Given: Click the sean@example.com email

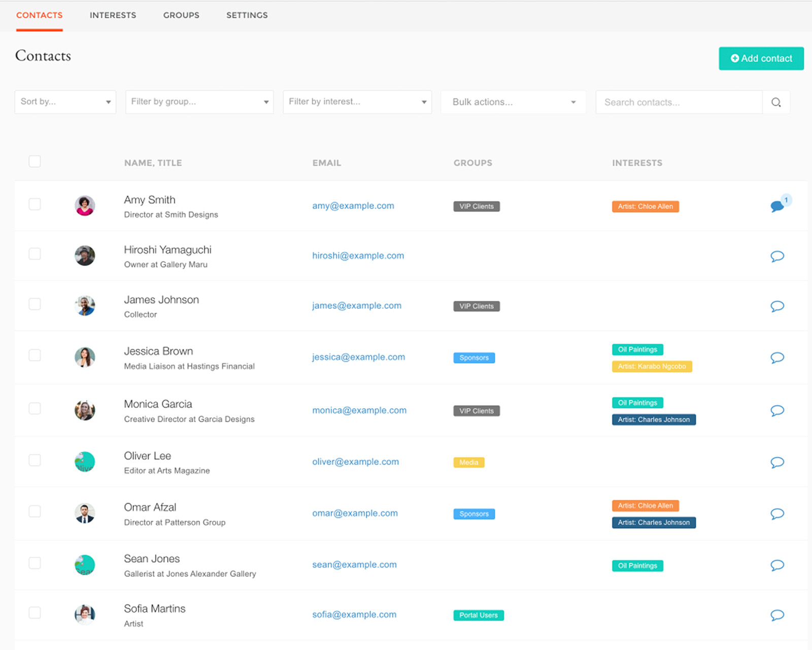Looking at the screenshot, I should coord(354,565).
